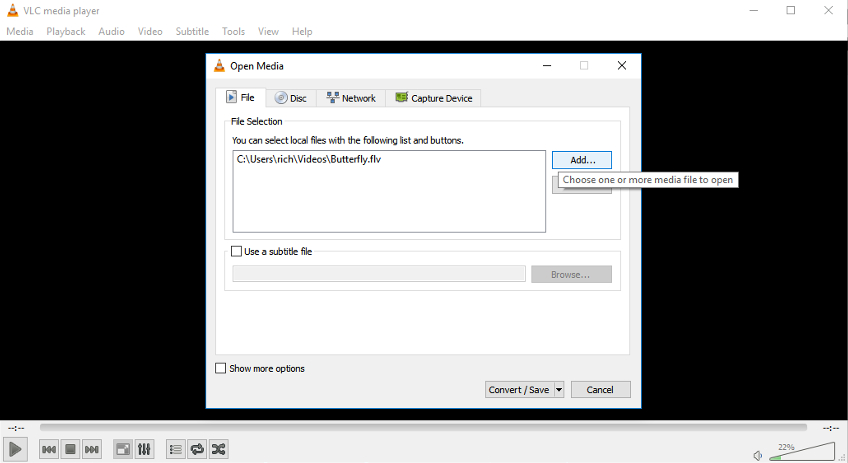
Task: Open the Video menu
Action: [x=150, y=31]
